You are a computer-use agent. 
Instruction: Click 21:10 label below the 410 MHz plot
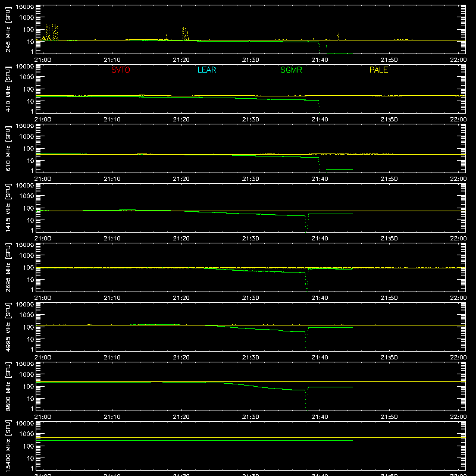(x=112, y=120)
